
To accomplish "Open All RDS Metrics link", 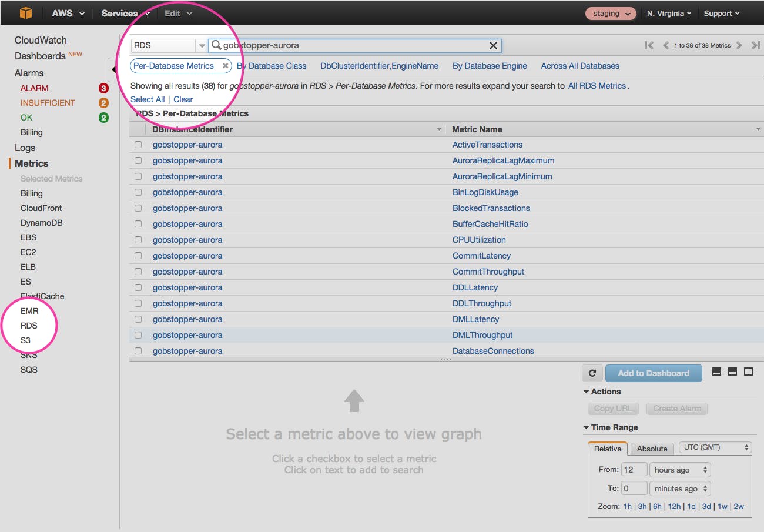I will coord(597,85).
